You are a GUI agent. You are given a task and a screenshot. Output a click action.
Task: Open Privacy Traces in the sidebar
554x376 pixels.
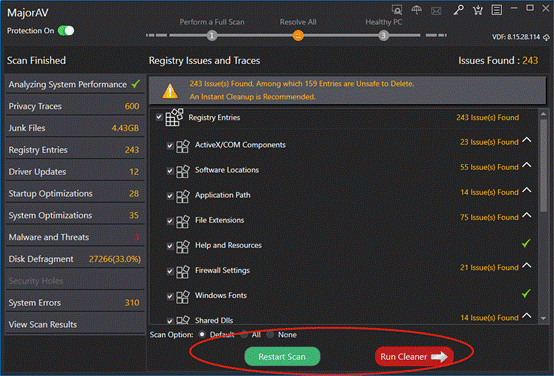click(75, 106)
